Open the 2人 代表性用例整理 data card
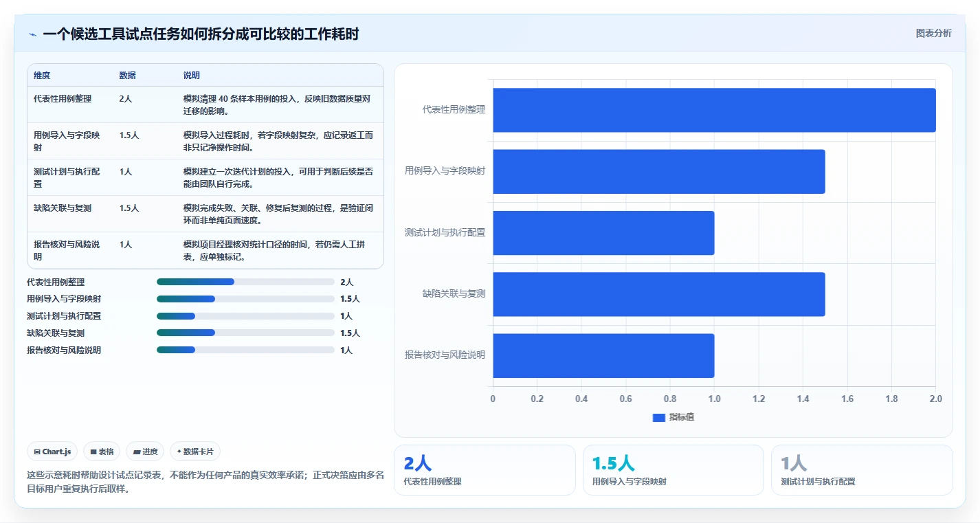 click(485, 470)
